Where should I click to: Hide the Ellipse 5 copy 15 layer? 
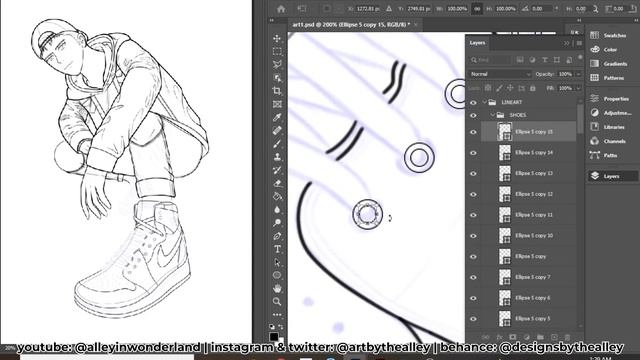point(473,132)
